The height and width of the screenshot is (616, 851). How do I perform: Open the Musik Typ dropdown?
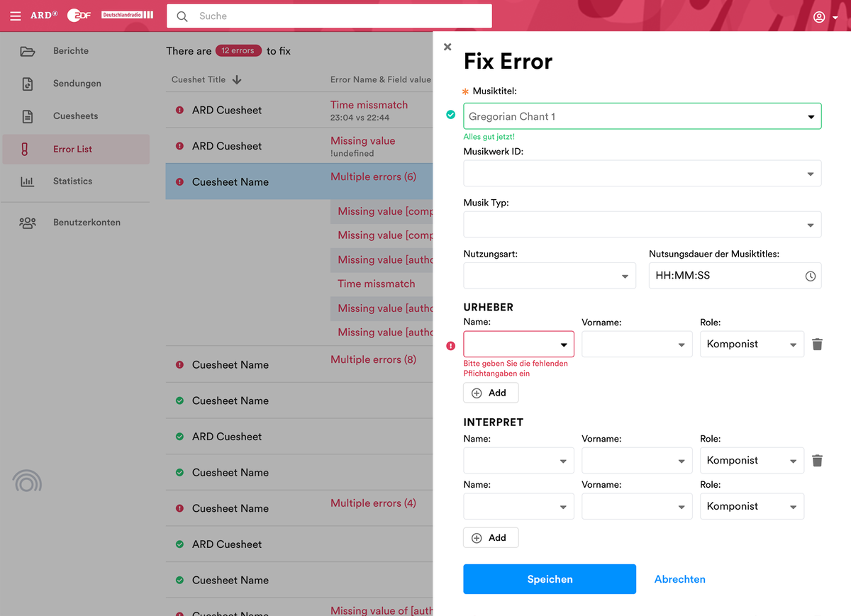pos(810,225)
